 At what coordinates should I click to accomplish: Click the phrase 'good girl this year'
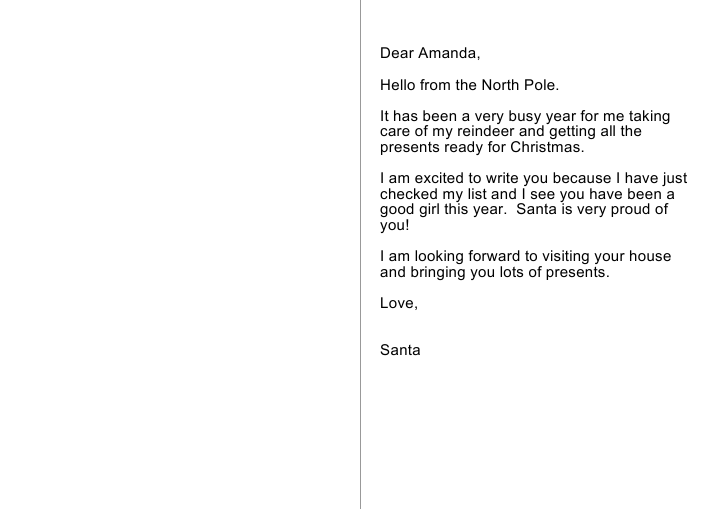[441, 210]
